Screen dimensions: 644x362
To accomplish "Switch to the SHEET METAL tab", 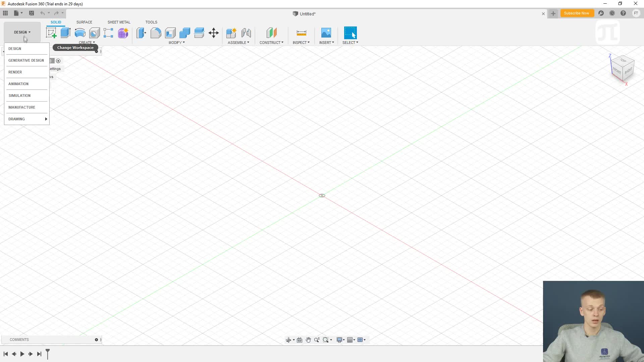I will (x=119, y=22).
